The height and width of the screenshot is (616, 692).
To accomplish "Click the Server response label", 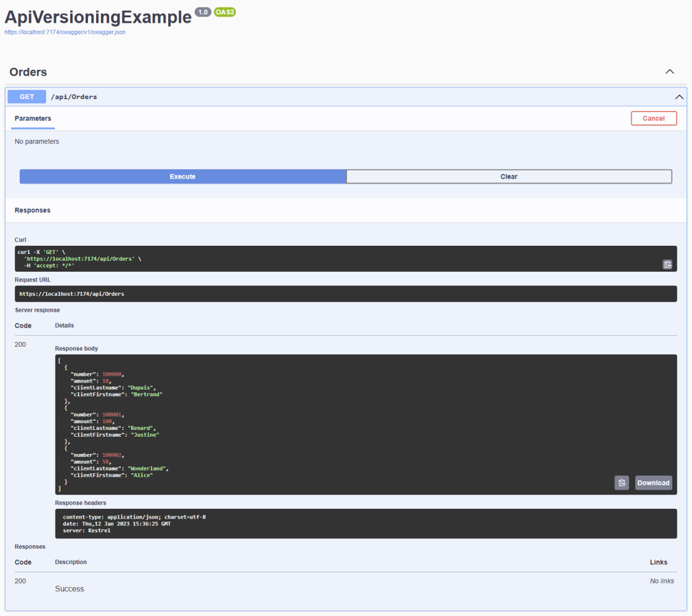I will click(x=38, y=310).
